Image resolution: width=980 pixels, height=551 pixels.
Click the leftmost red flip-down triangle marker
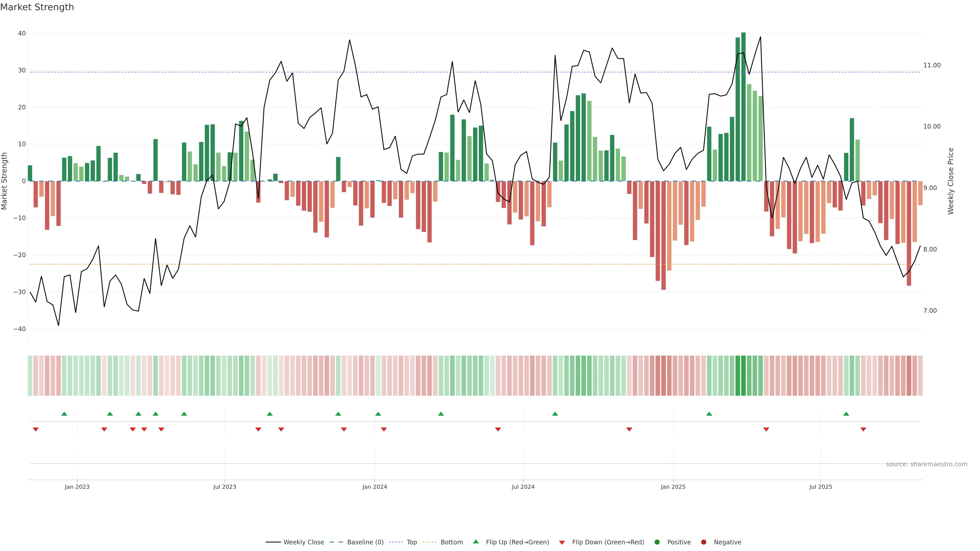coord(36,429)
